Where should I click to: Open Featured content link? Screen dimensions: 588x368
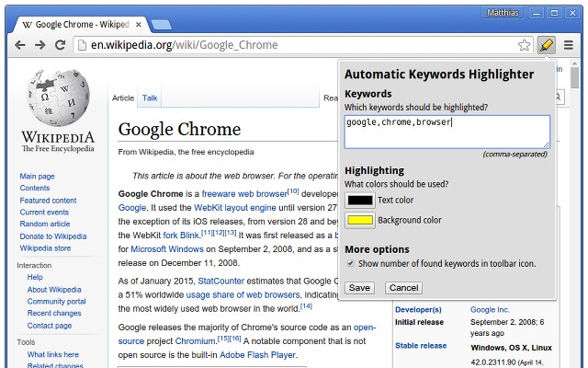pos(48,201)
